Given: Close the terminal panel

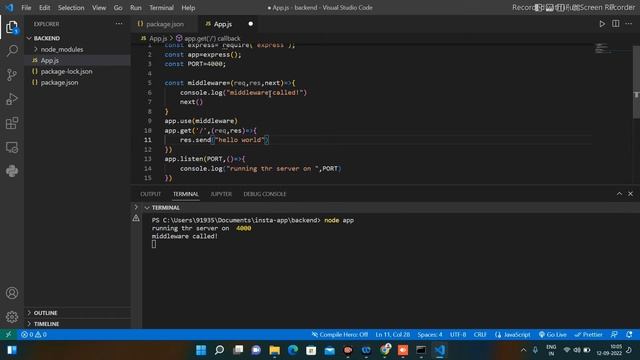Looking at the screenshot, I should (x=631, y=194).
